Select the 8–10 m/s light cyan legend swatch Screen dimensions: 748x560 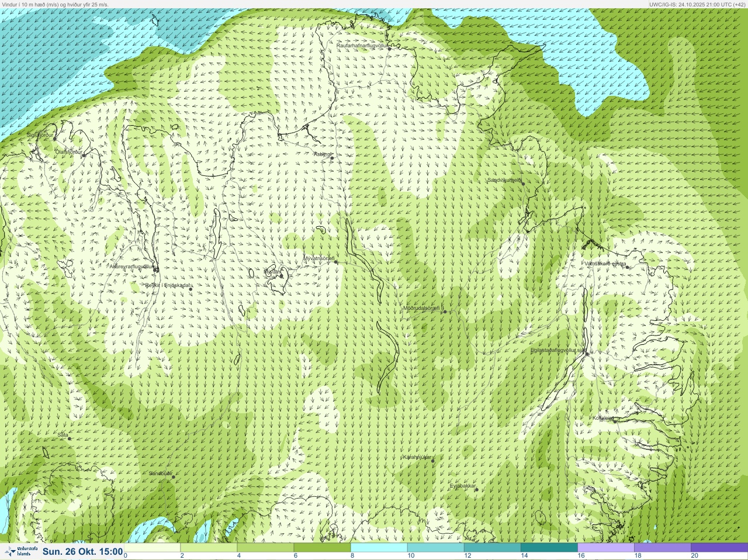pos(379,548)
